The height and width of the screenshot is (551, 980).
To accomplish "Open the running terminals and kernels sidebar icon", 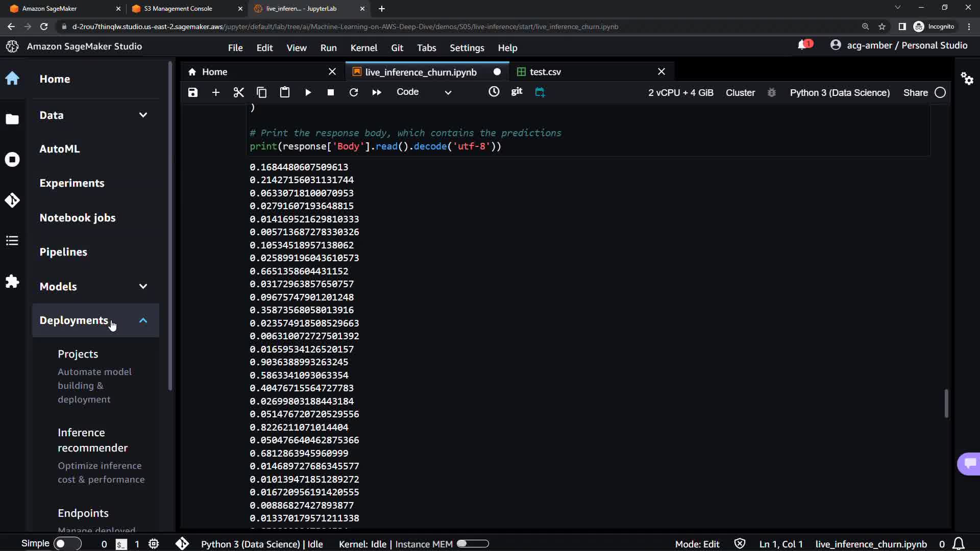I will click(12, 160).
